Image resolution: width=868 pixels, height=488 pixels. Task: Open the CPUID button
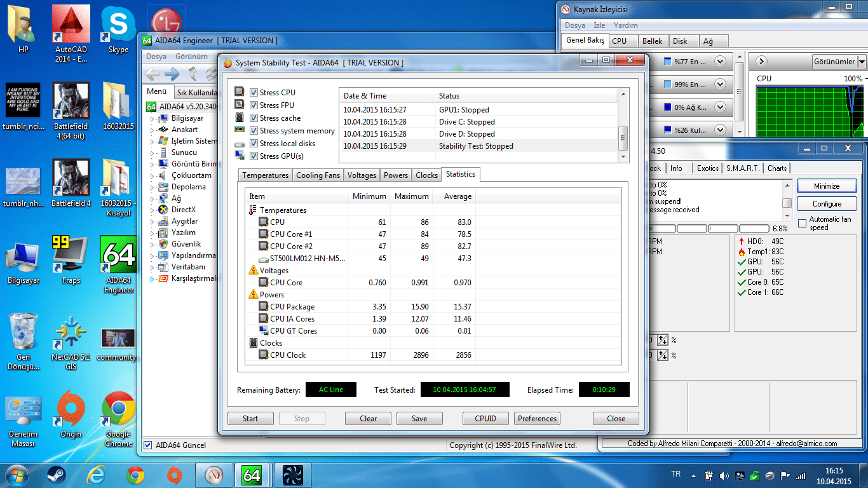(x=485, y=419)
